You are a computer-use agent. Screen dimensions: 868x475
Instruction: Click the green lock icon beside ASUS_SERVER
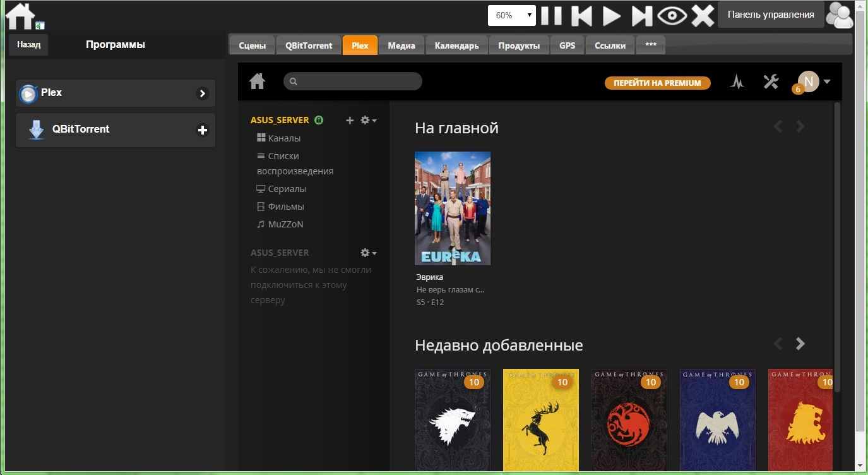pyautogui.click(x=319, y=119)
